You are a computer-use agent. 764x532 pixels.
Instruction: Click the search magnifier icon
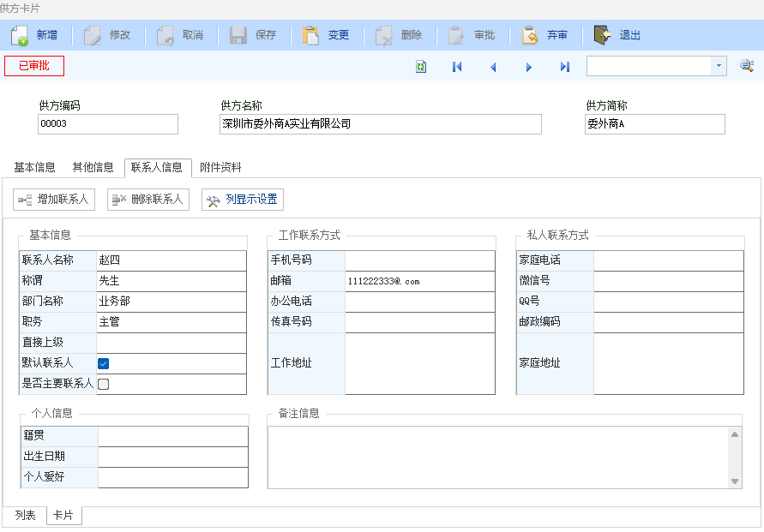(x=747, y=65)
